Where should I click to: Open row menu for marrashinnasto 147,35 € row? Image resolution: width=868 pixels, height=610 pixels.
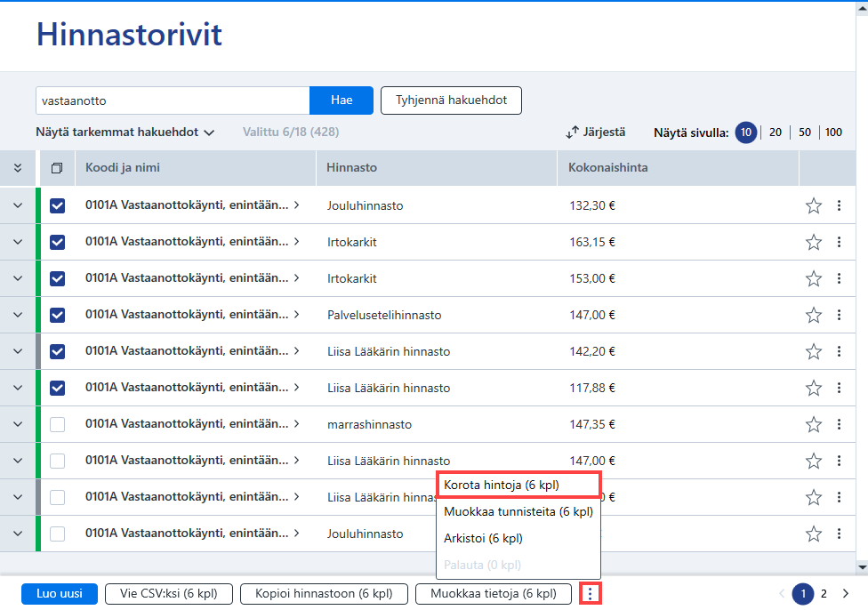point(840,424)
